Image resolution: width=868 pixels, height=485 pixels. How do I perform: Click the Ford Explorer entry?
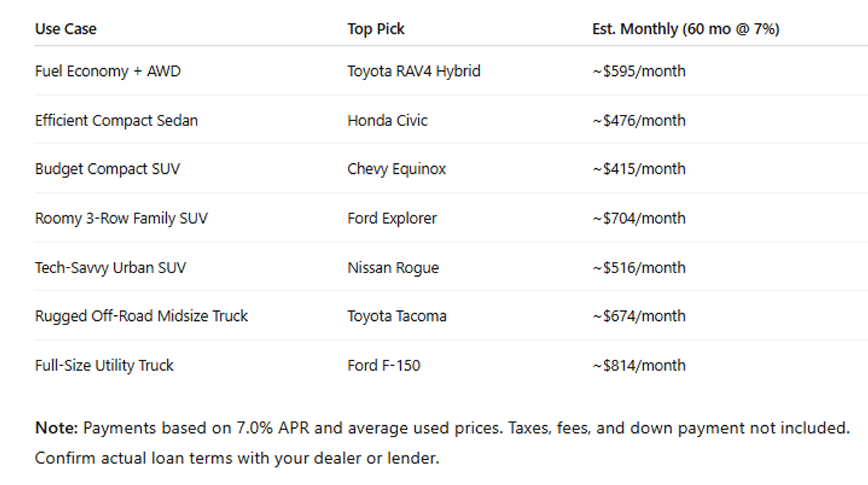coord(392,218)
